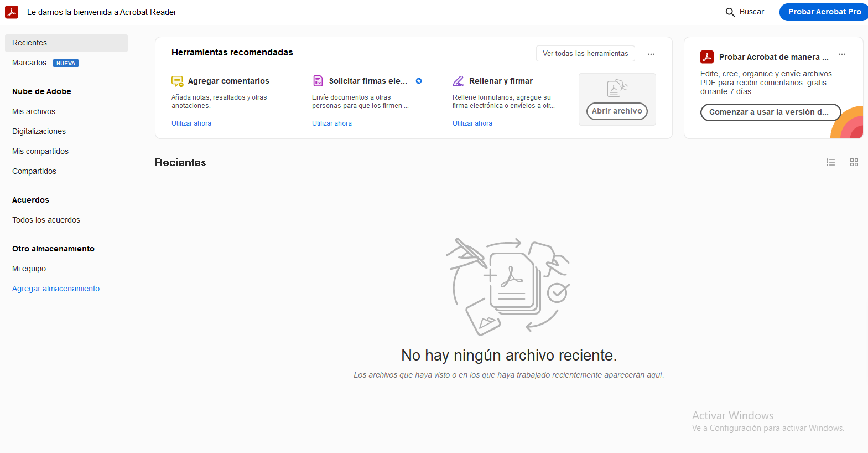Click the Probar Acrobat Pro button
The image size is (868, 453).
[824, 12]
